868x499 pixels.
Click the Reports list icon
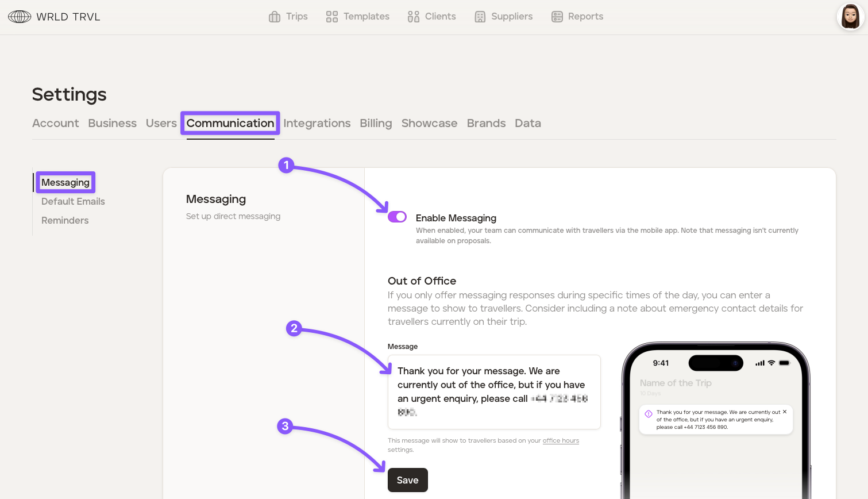(557, 17)
